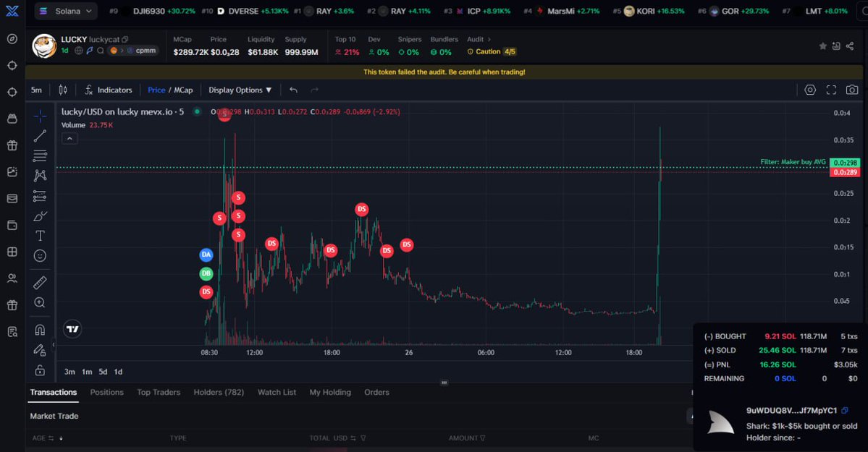Viewport: 868px width, 452px height.
Task: Toggle the magnet snap mode
Action: click(x=40, y=330)
